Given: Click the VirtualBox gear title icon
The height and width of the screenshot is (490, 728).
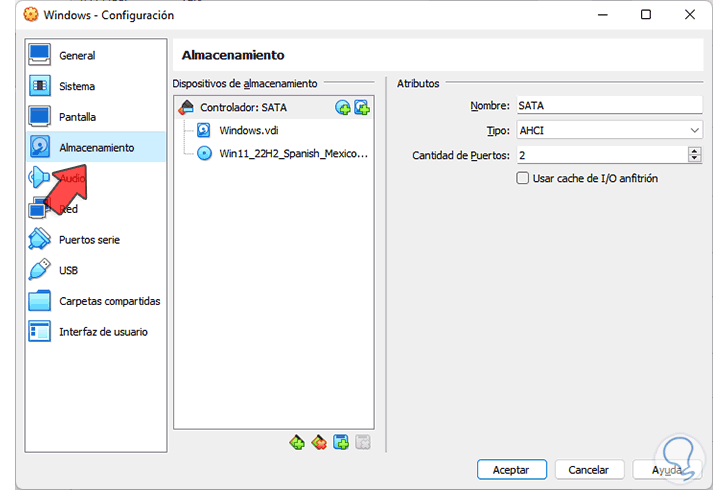Looking at the screenshot, I should point(31,14).
